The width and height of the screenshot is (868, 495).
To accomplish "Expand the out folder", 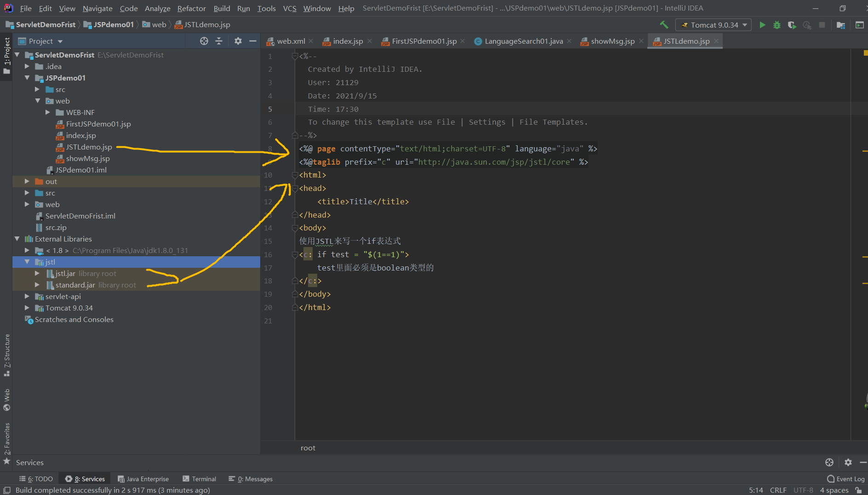I will pyautogui.click(x=27, y=181).
